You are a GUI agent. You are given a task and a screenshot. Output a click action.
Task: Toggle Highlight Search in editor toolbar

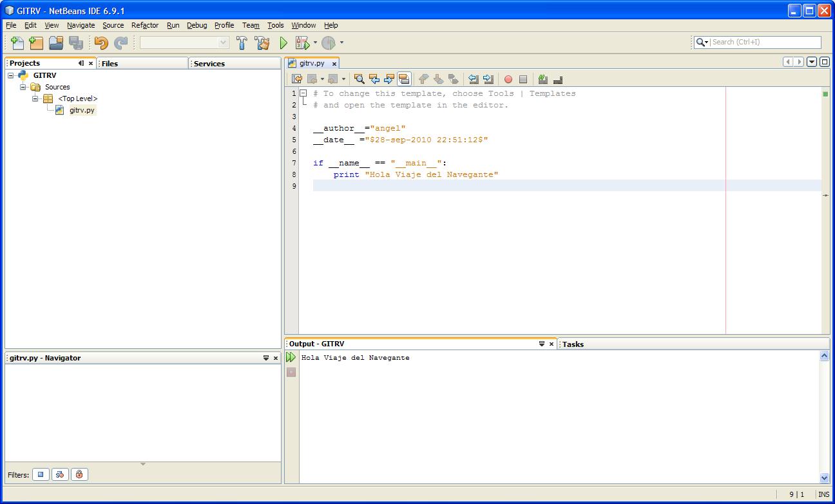404,79
